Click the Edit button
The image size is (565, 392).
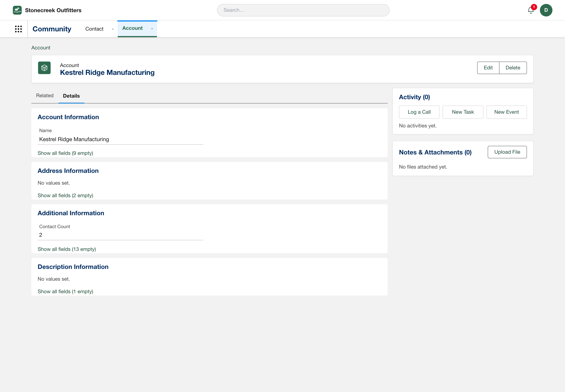tap(488, 68)
